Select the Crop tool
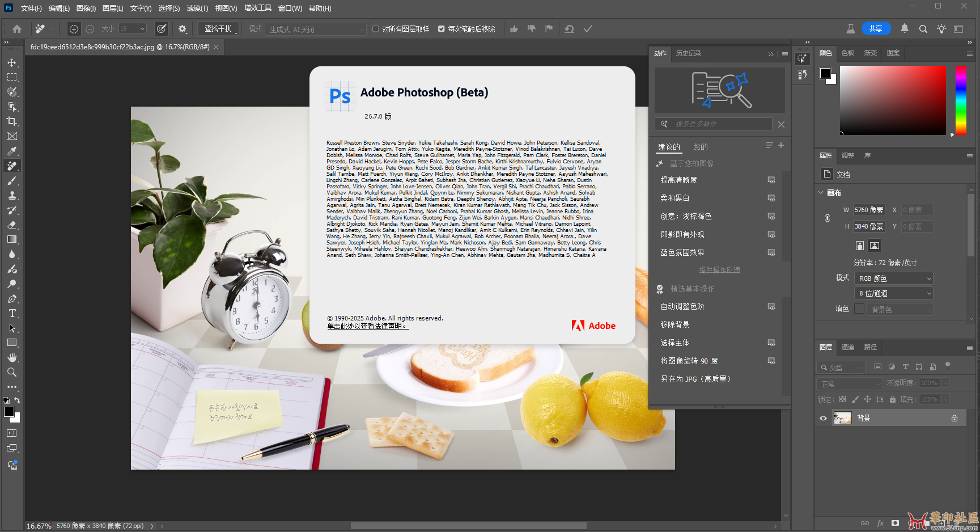This screenshot has width=980, height=532. click(12, 121)
